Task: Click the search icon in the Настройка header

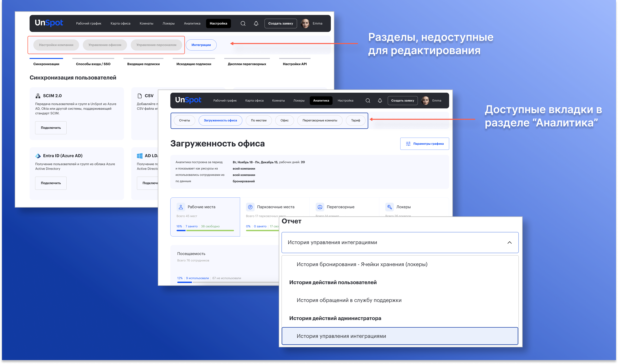Action: [x=243, y=24]
